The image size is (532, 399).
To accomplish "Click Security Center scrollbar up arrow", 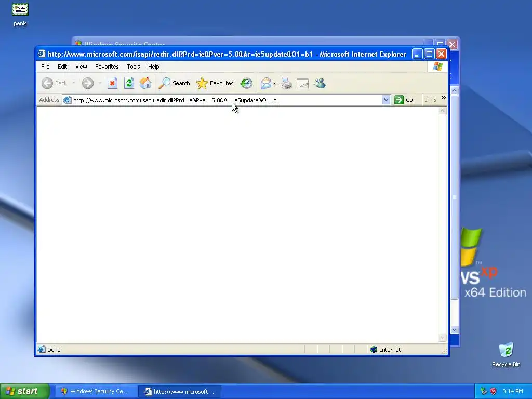I will (x=454, y=90).
